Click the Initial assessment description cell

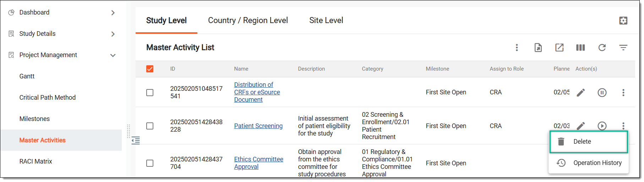(324, 126)
